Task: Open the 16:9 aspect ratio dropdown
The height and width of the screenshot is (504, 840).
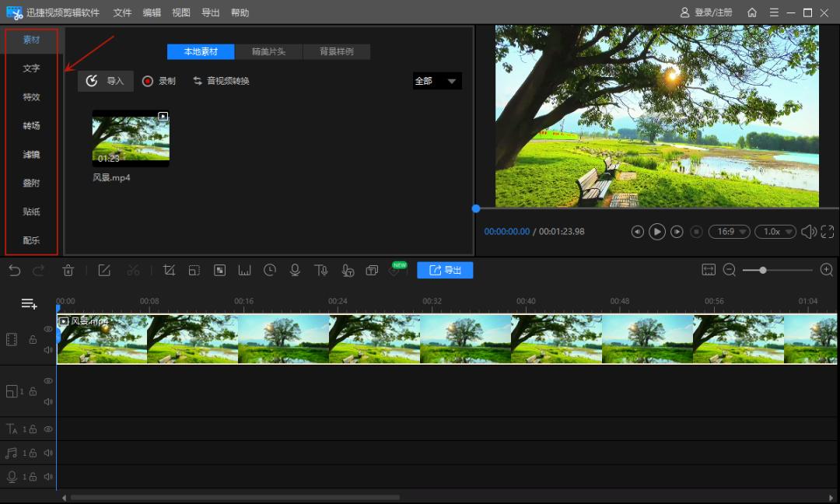Action: [x=730, y=232]
